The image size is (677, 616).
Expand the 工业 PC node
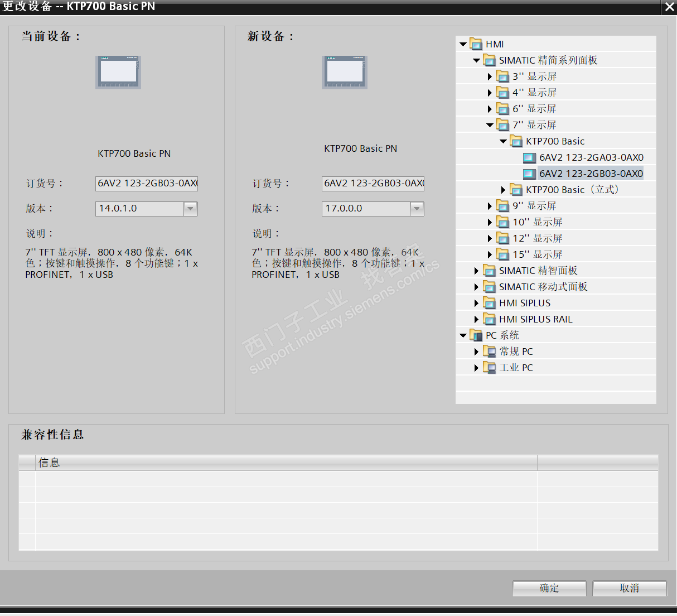point(476,368)
